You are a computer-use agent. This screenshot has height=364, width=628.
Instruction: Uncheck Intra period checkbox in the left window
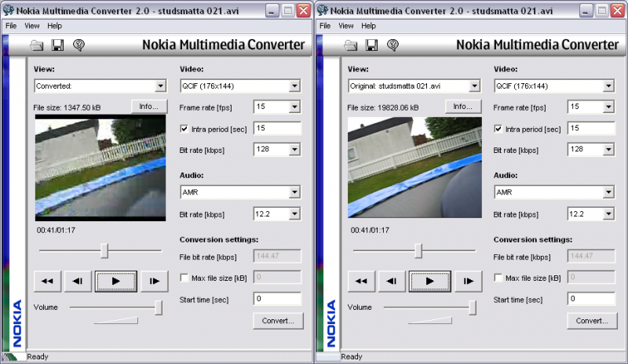click(184, 129)
